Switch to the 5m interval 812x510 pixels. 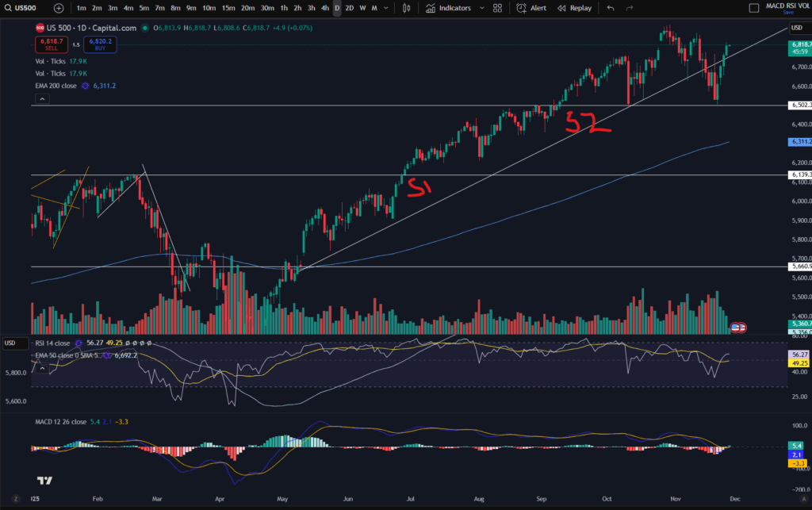(144, 8)
